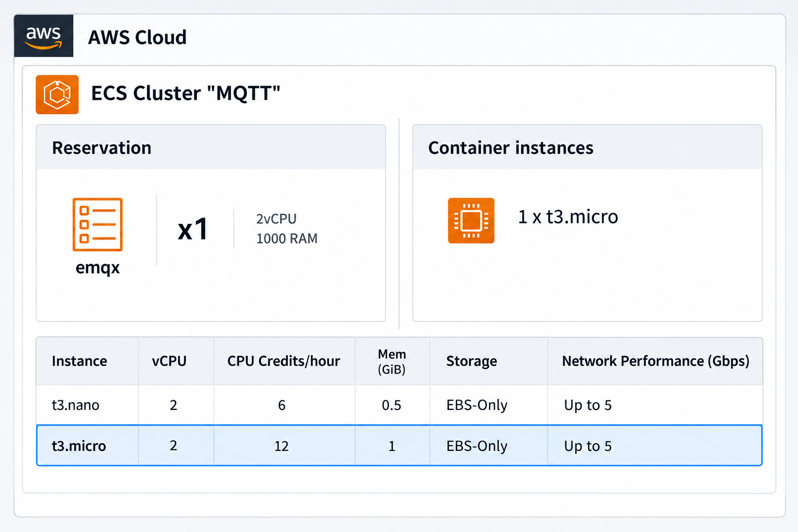Click the 1 GiB memory cell
Screen dimensions: 798x532
point(392,446)
